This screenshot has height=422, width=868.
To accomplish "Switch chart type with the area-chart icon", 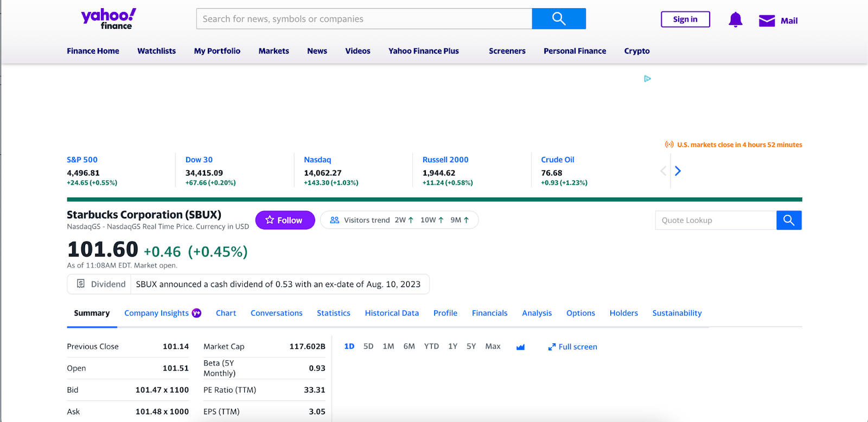I will 520,347.
